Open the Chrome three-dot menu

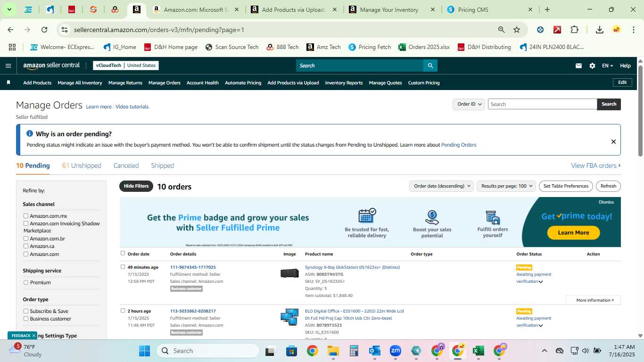[x=633, y=30]
